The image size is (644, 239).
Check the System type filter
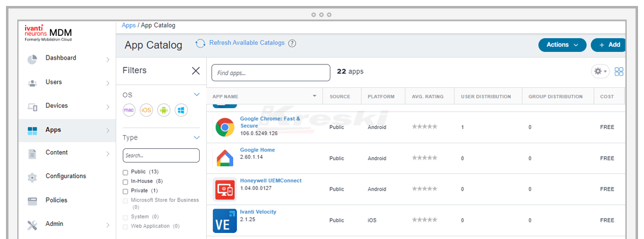[x=125, y=217]
